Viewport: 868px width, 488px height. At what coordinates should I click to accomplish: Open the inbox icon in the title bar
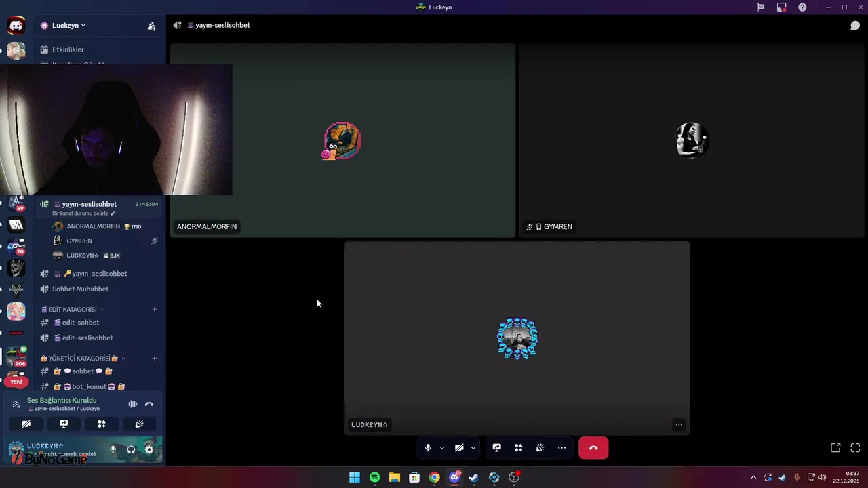(782, 7)
